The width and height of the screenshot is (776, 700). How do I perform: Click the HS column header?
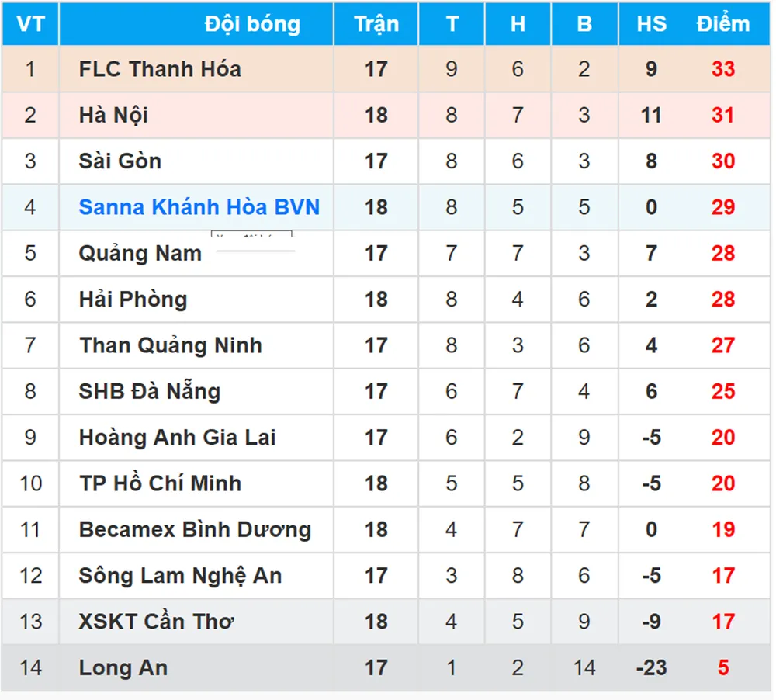pyautogui.click(x=651, y=24)
